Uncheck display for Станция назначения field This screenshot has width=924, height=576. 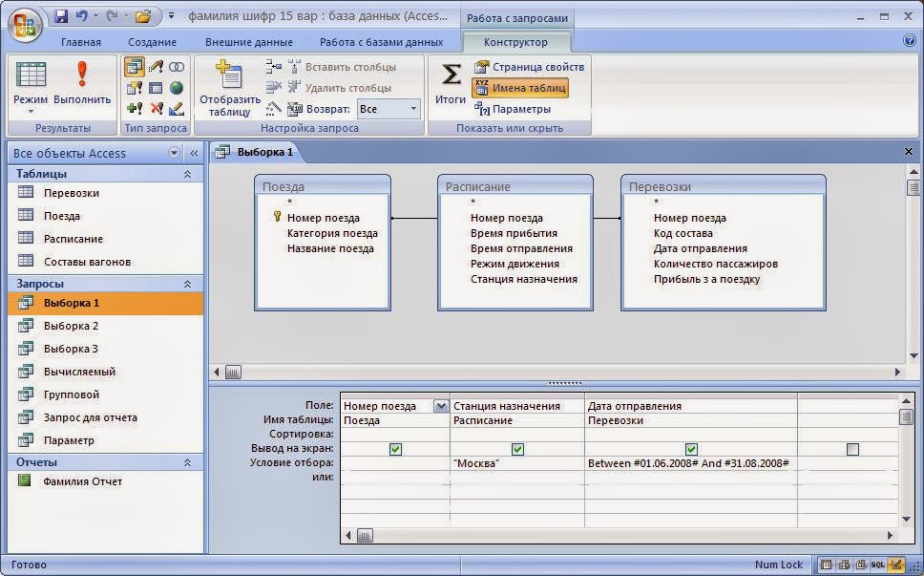516,449
